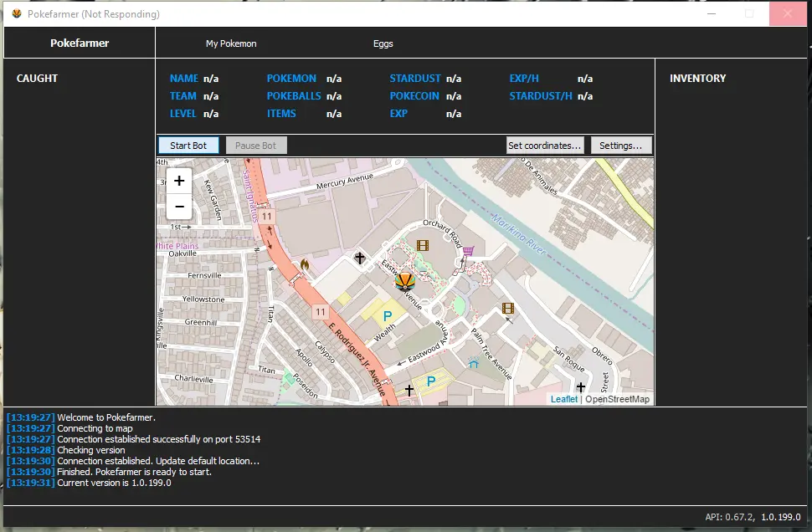Click the OpenStreetMap attribution text
The width and height of the screenshot is (812, 532).
(x=617, y=399)
